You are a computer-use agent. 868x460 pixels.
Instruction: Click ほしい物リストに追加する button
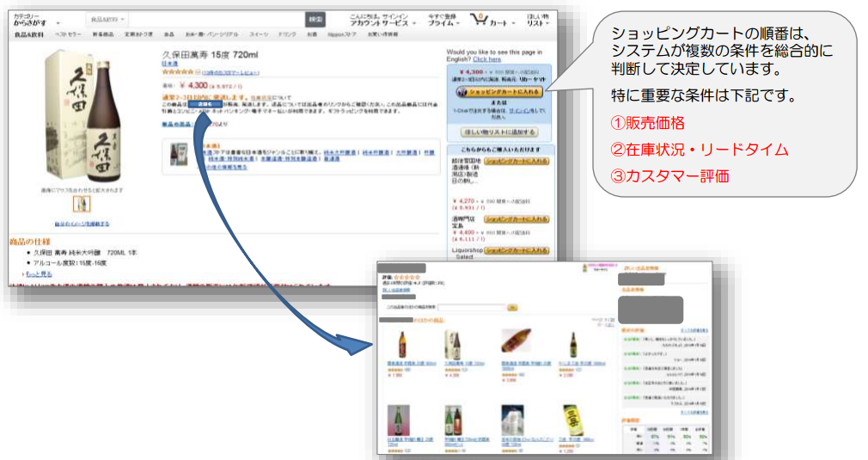498,132
